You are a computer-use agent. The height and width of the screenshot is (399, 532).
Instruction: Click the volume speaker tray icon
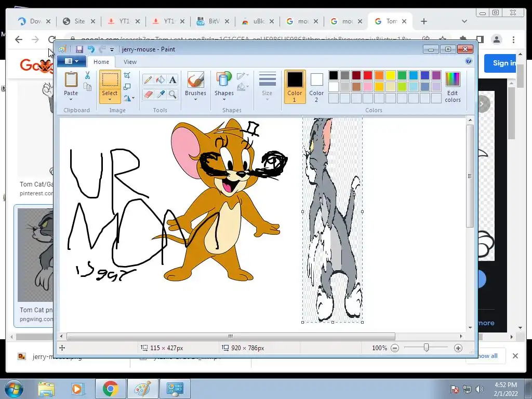(479, 389)
